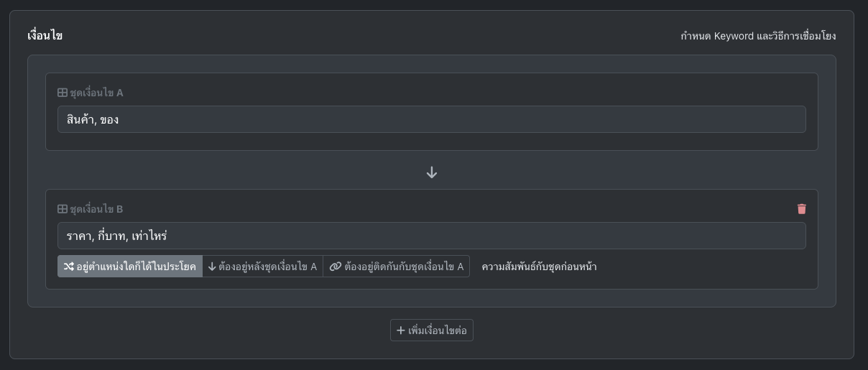Screen dimensions: 868x370
Task: Click the plus icon on เพิ่มเงื่อนไขต่อ
Action: pyautogui.click(x=401, y=330)
